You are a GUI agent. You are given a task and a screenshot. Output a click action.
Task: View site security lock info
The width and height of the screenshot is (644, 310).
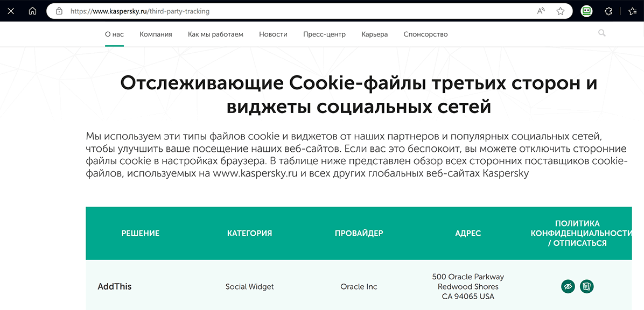59,11
